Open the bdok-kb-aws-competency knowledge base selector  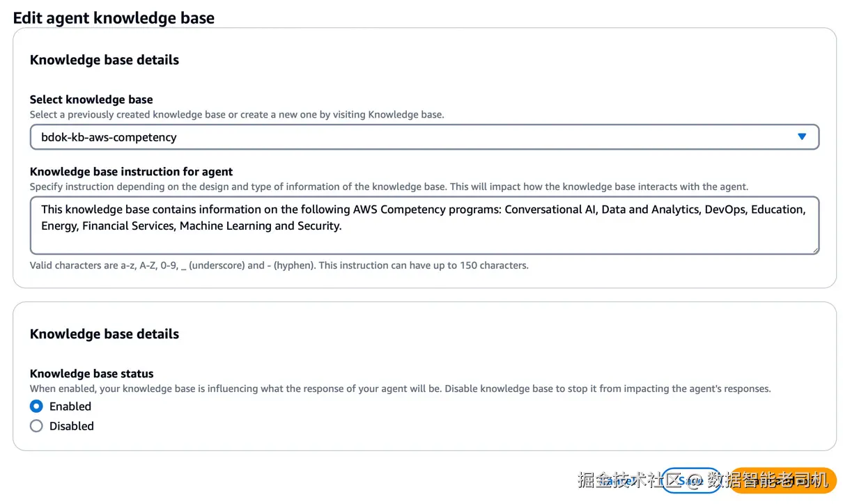pyautogui.click(x=418, y=137)
